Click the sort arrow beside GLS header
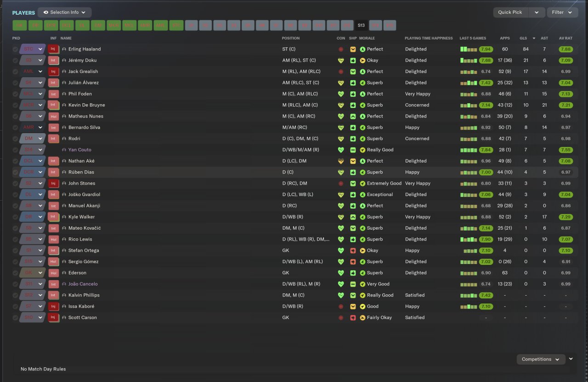The image size is (588, 382). 534,38
